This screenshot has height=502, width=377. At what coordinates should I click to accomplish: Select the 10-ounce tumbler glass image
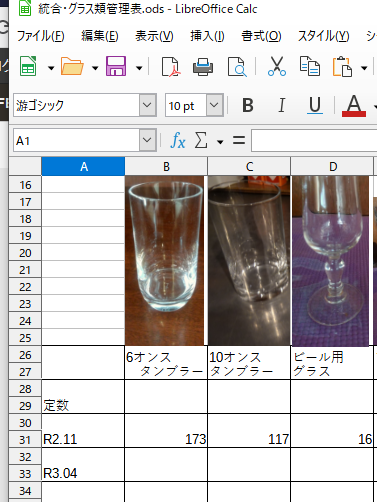249,260
